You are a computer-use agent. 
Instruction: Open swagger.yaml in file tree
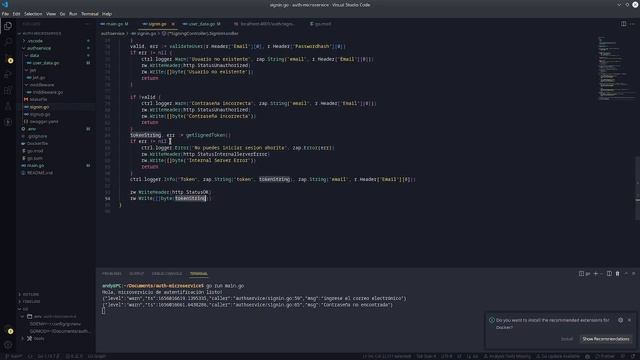click(x=44, y=122)
